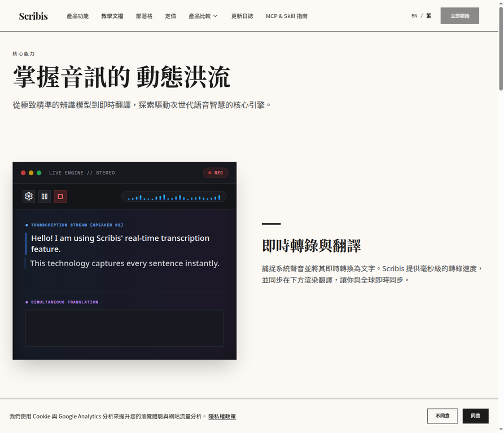This screenshot has width=504, height=433.
Task: Open 產品功能 nav item
Action: 77,16
